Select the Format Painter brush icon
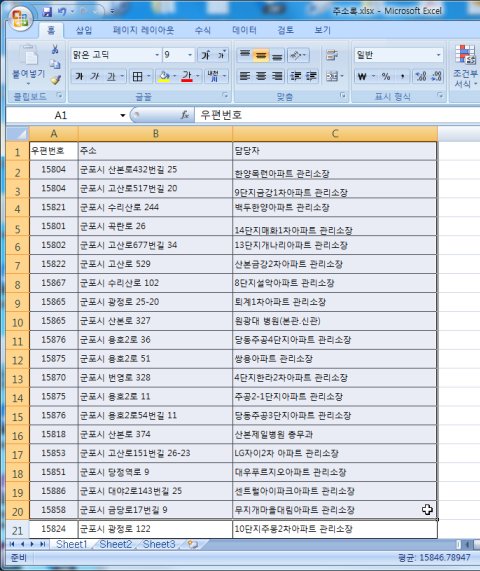 pos(55,80)
